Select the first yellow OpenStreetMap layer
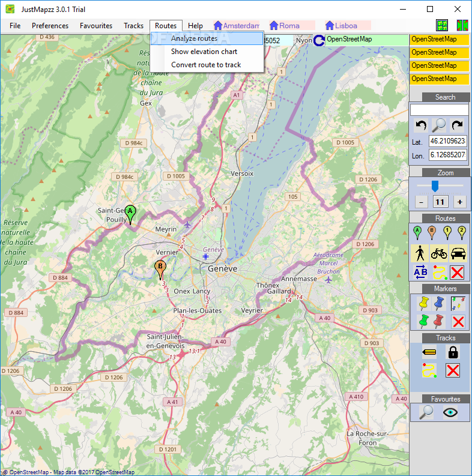 click(x=439, y=40)
